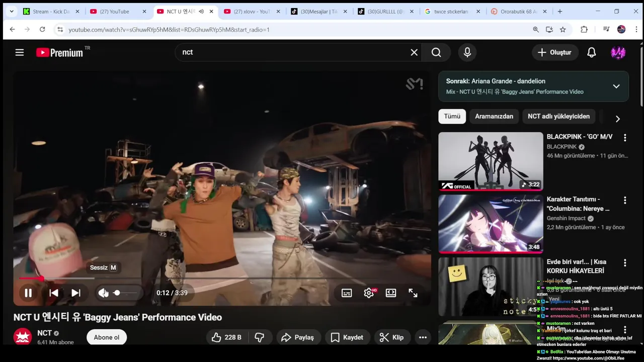This screenshot has width=644, height=362.
Task: Open Evde biri var video thumbnail
Action: click(x=491, y=287)
